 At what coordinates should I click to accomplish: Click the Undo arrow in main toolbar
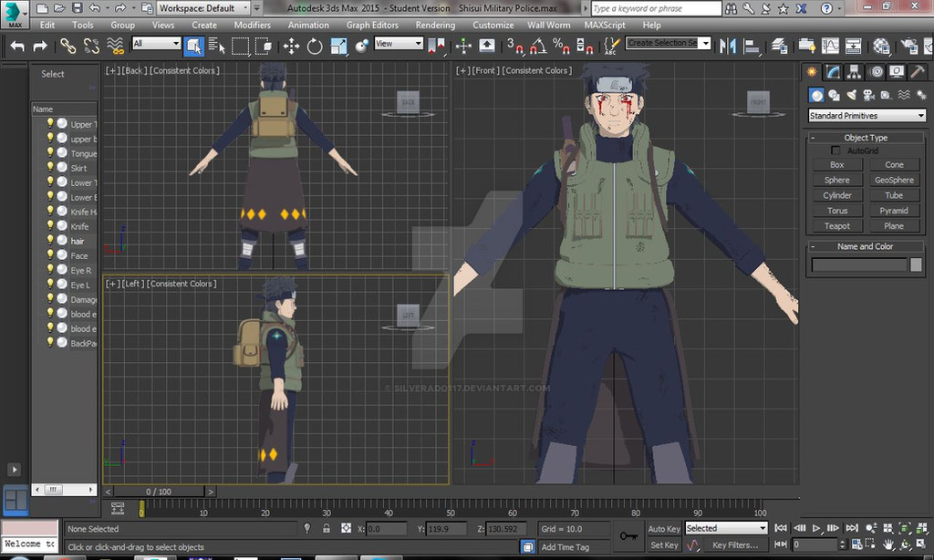coord(17,46)
